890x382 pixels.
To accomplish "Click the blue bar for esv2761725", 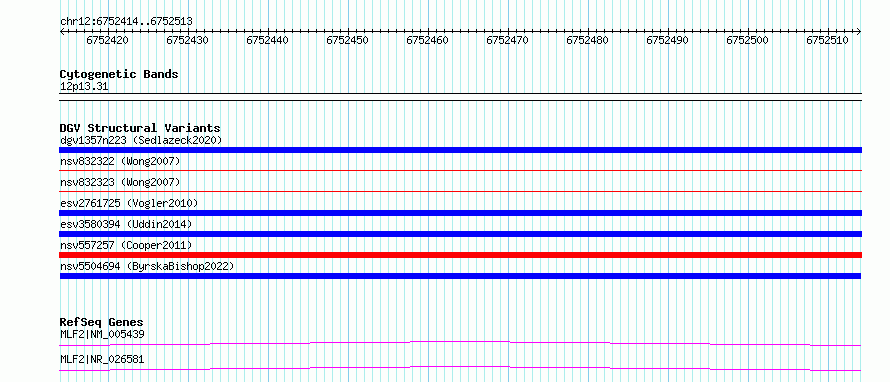I will click(460, 213).
